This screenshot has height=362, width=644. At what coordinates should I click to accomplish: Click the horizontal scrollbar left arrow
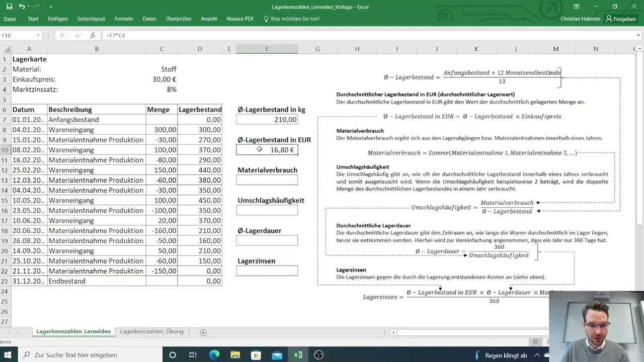tap(393, 332)
